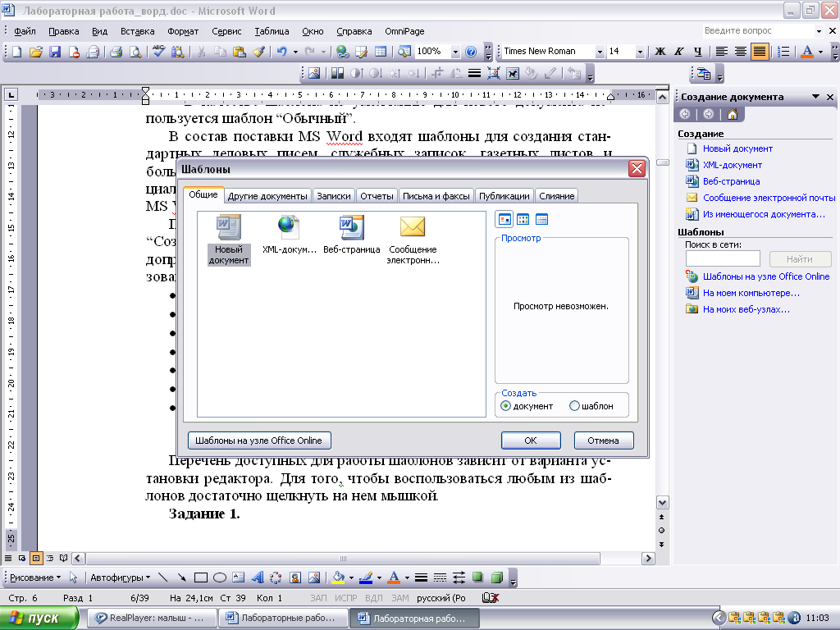Run spelling check with the ABC icon
Screen dimensions: 840x630
158,52
